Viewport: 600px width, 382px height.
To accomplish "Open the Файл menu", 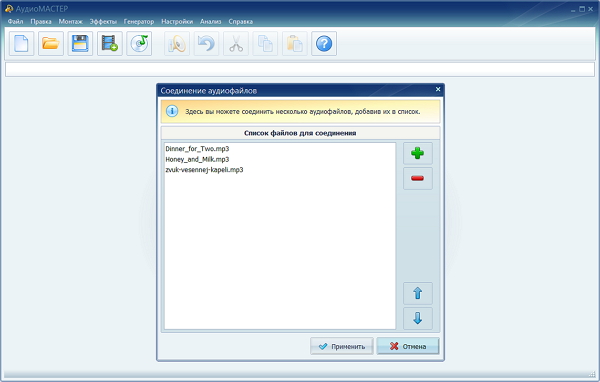I will pyautogui.click(x=15, y=21).
